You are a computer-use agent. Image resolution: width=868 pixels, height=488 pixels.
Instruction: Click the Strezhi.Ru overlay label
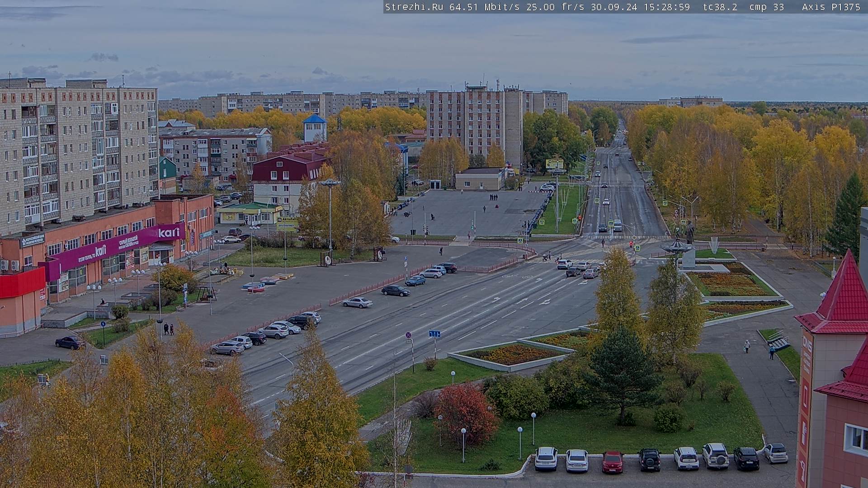tap(414, 7)
